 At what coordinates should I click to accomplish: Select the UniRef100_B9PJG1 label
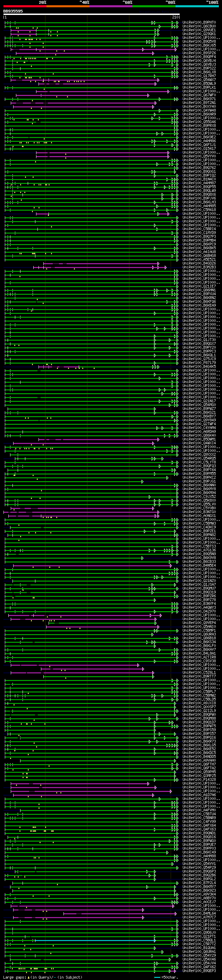coord(199,481)
